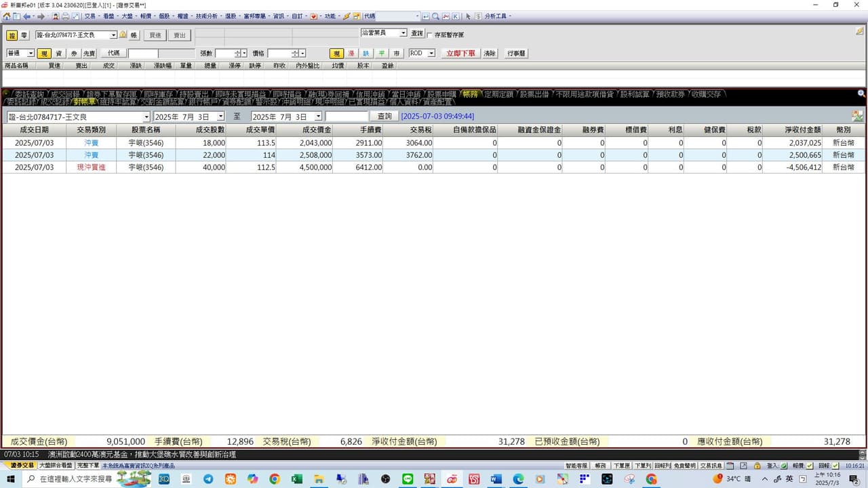Screen dimensions: 868x488
Task: Toggle the 零 odd-lot mode button
Action: (24, 35)
